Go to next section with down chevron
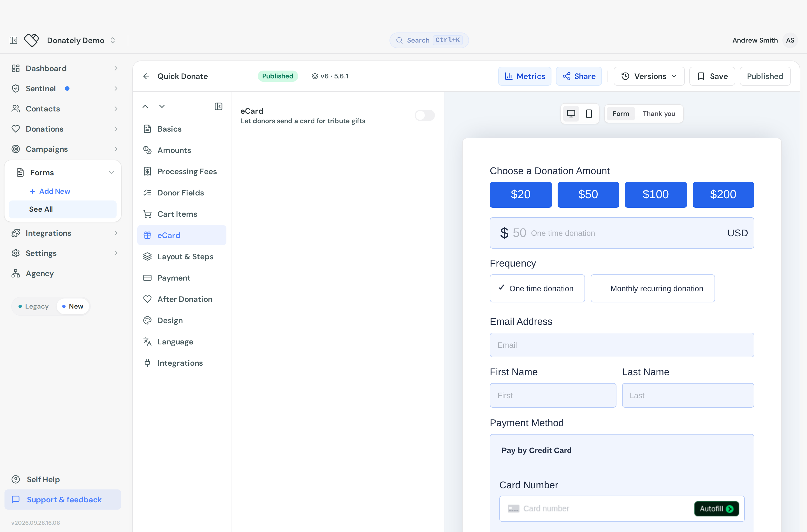Screen dimensions: 807x532 tap(162, 106)
